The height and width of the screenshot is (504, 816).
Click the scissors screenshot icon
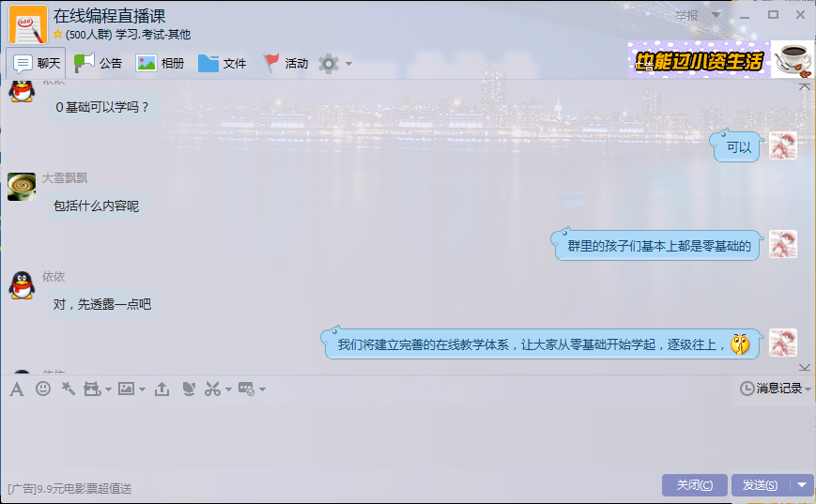click(212, 389)
